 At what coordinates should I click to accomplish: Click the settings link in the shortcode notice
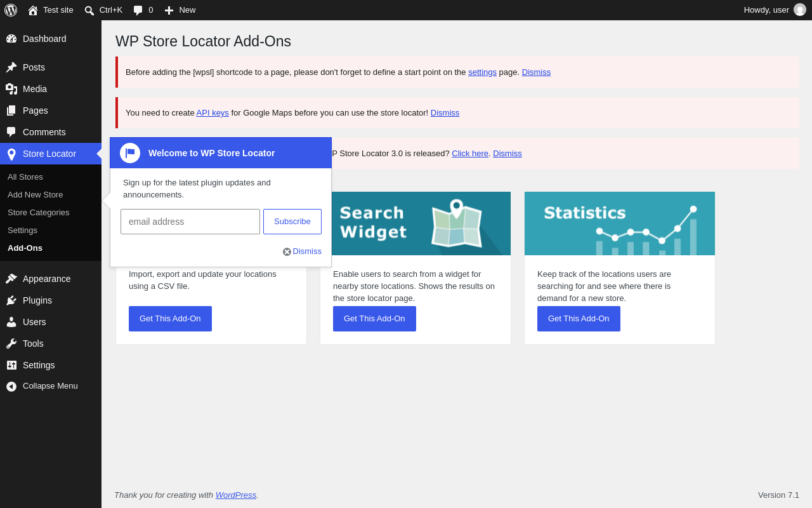point(482,72)
